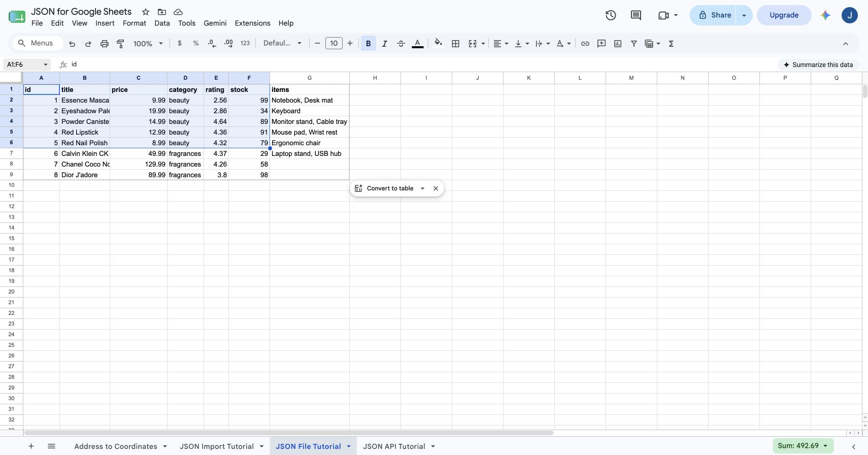Open the comments panel icon

point(636,15)
